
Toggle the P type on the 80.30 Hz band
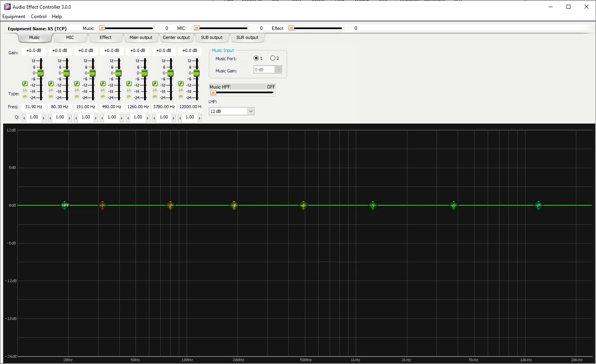(51, 84)
